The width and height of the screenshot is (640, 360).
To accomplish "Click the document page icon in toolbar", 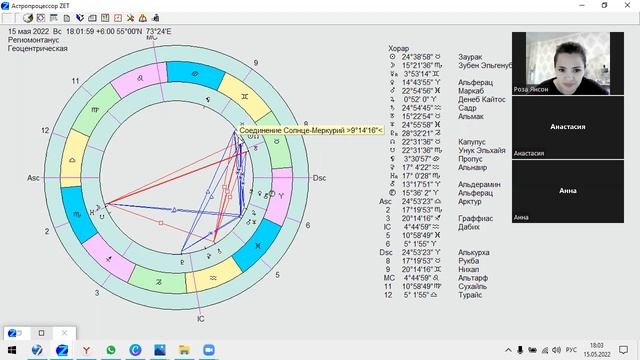I will [x=67, y=18].
